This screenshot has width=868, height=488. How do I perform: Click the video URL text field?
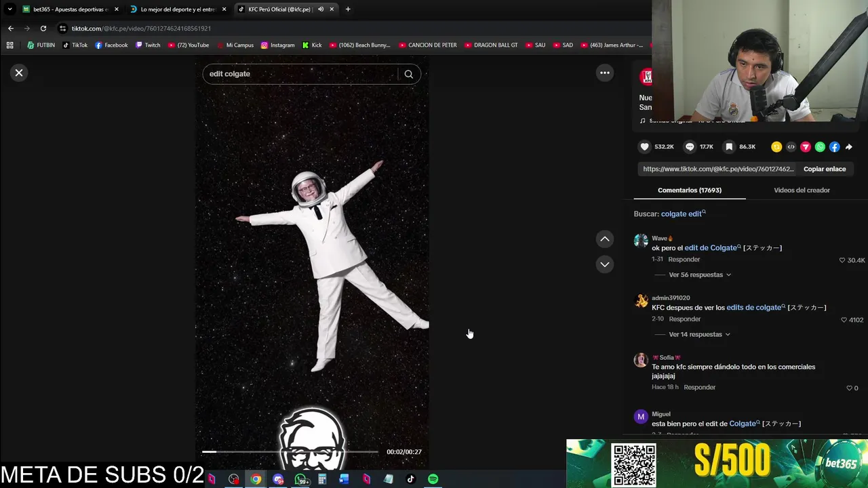click(x=718, y=169)
